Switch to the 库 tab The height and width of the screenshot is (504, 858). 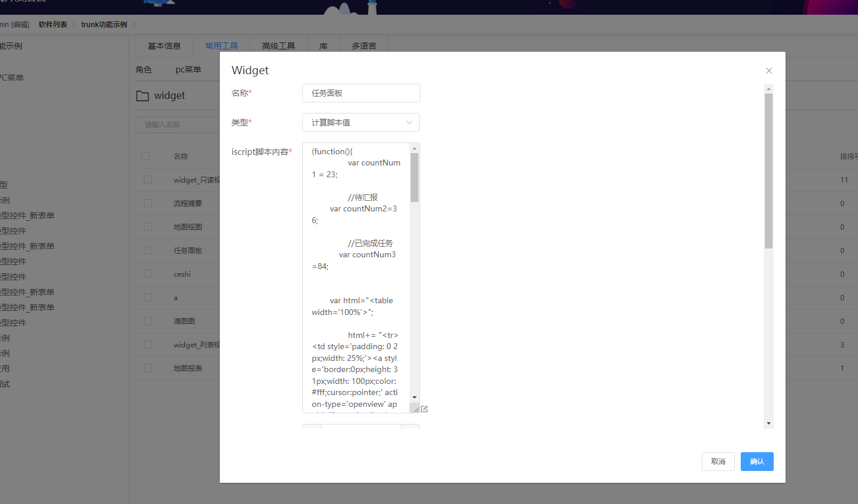324,46
